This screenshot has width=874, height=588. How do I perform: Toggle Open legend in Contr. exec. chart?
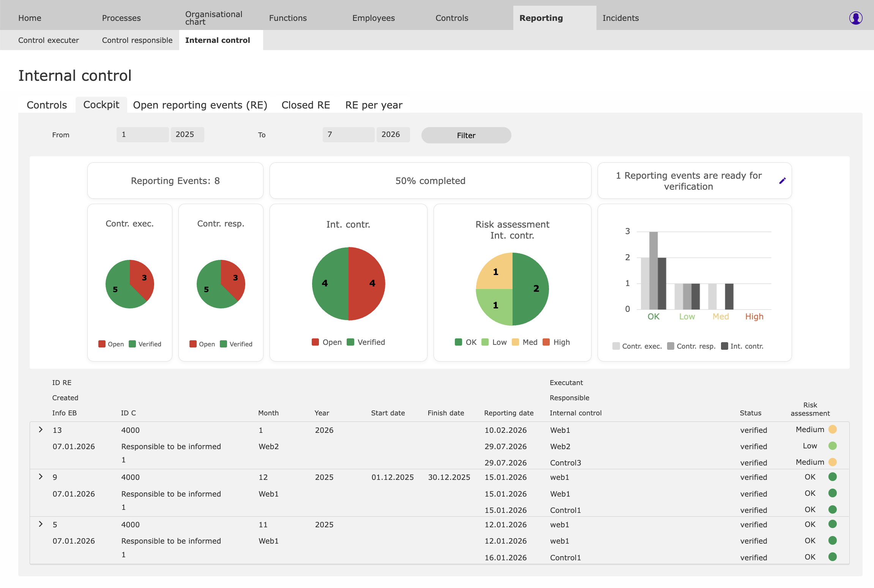(111, 344)
